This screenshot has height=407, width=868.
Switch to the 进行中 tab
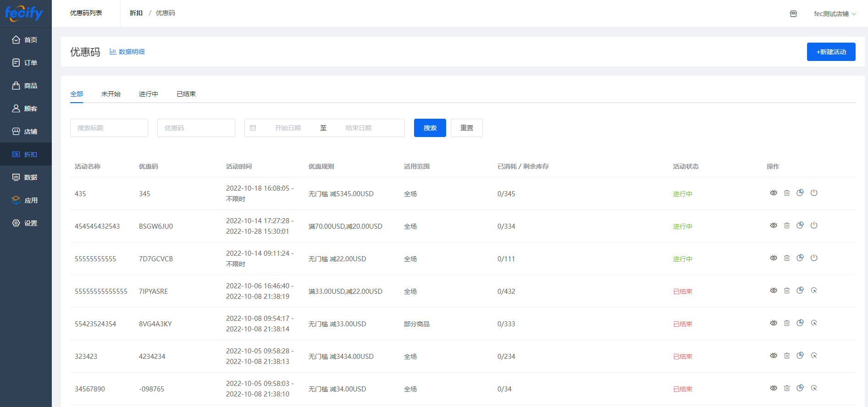pos(149,94)
